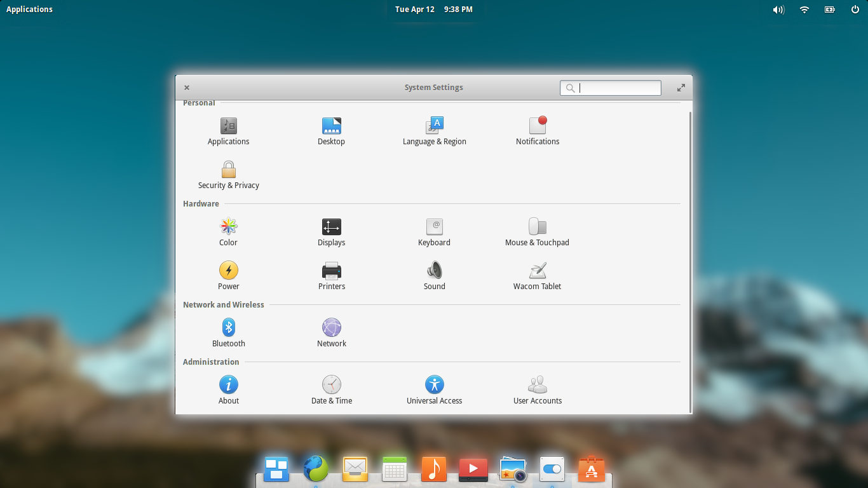The image size is (868, 488).
Task: Open Sound settings
Action: 435,276
